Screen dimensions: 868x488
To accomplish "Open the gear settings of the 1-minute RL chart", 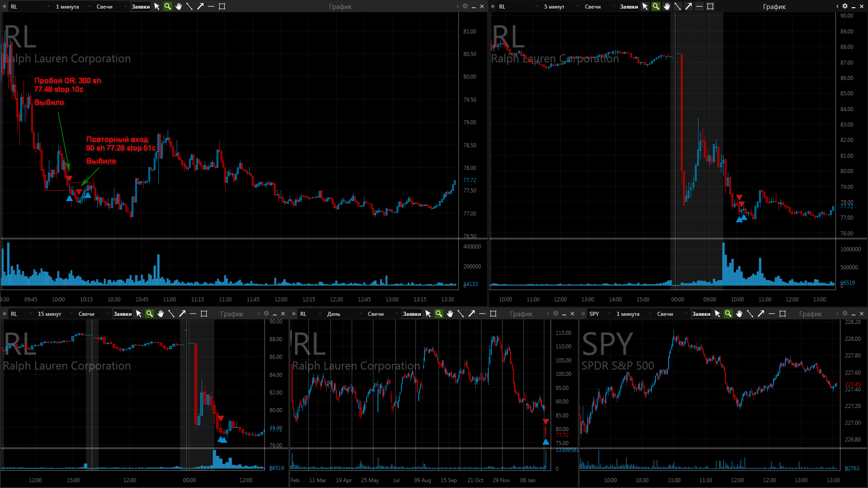I will click(465, 6).
